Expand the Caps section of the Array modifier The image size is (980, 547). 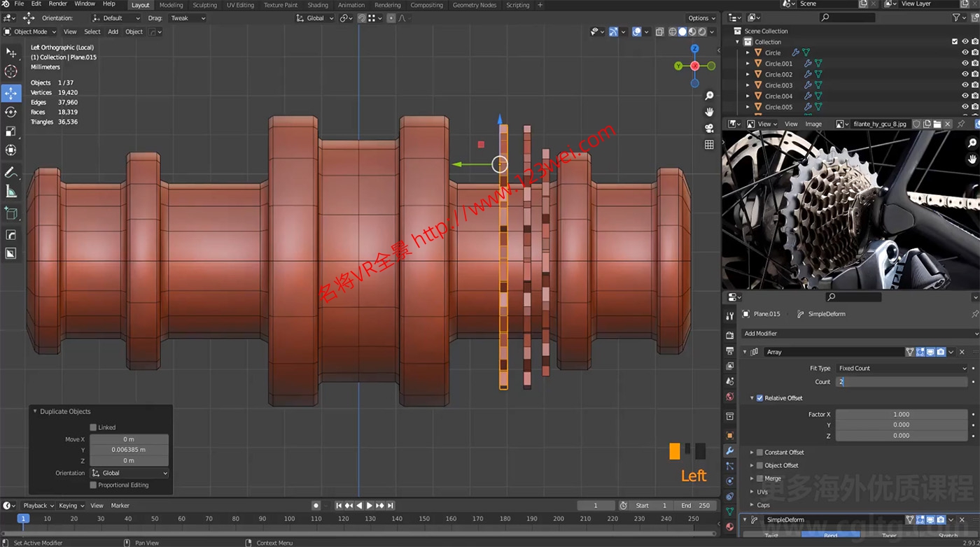coord(763,504)
